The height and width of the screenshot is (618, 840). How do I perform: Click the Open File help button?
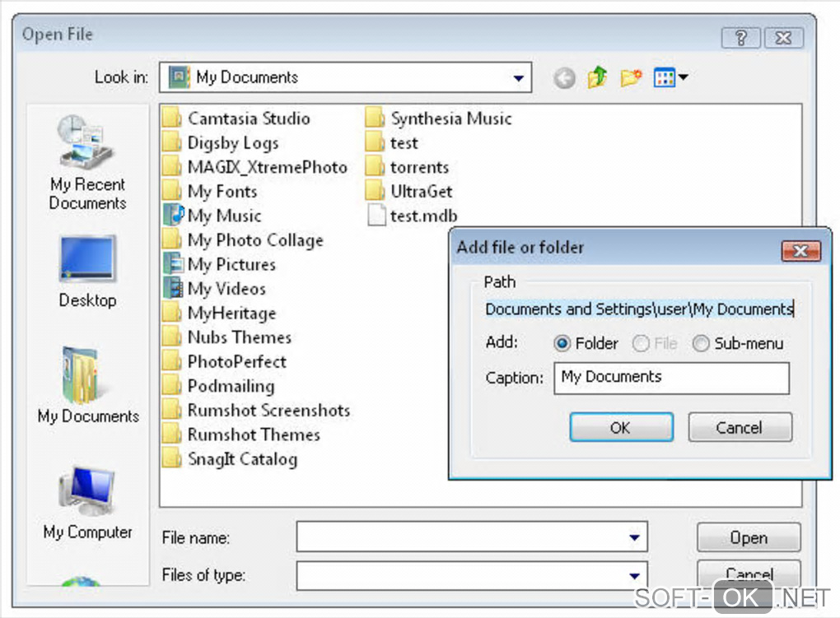[740, 37]
